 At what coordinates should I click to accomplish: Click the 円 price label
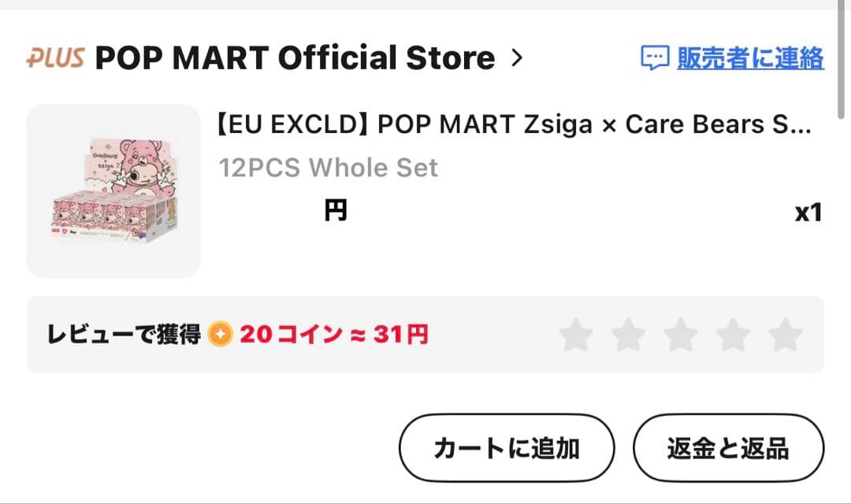336,209
